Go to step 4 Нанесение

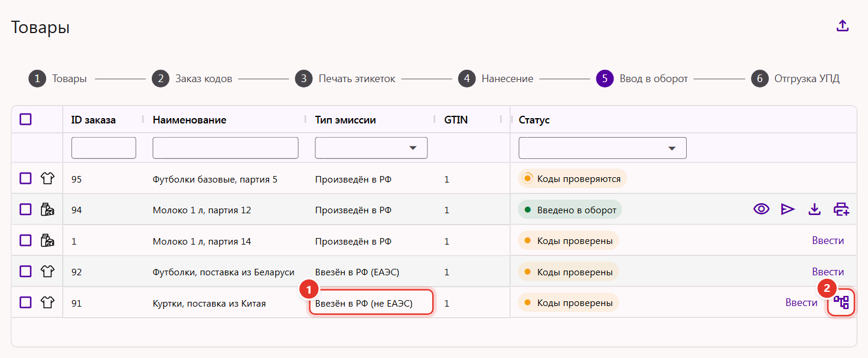[x=496, y=79]
